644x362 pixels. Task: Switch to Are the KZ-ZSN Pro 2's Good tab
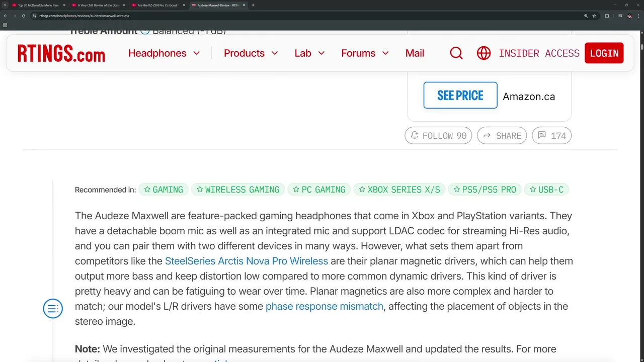[x=158, y=5]
